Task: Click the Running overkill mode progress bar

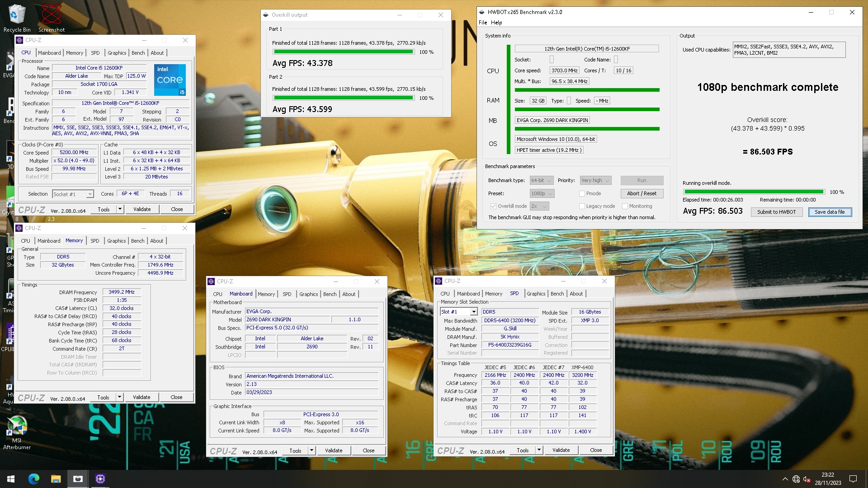Action: pos(754,192)
